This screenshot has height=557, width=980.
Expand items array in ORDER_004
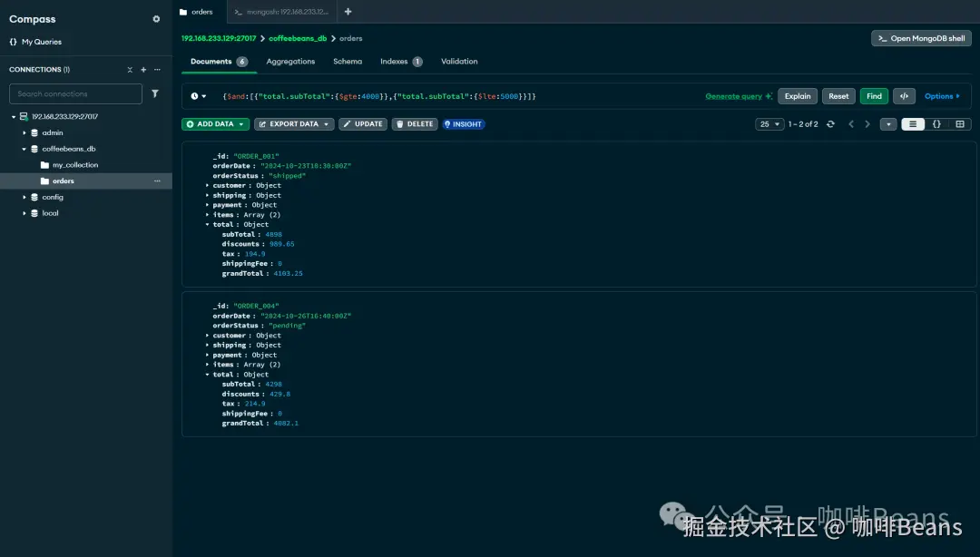208,365
